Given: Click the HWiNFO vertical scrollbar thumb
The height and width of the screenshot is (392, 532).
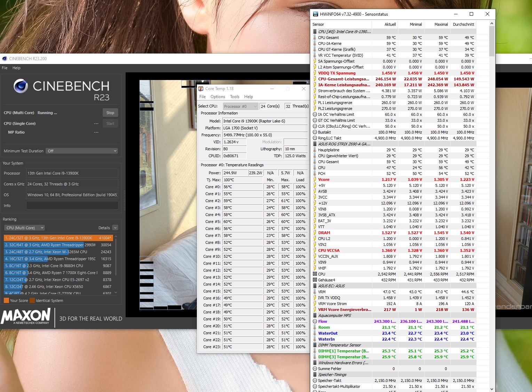Looking at the screenshot, I should pyautogui.click(x=492, y=41).
